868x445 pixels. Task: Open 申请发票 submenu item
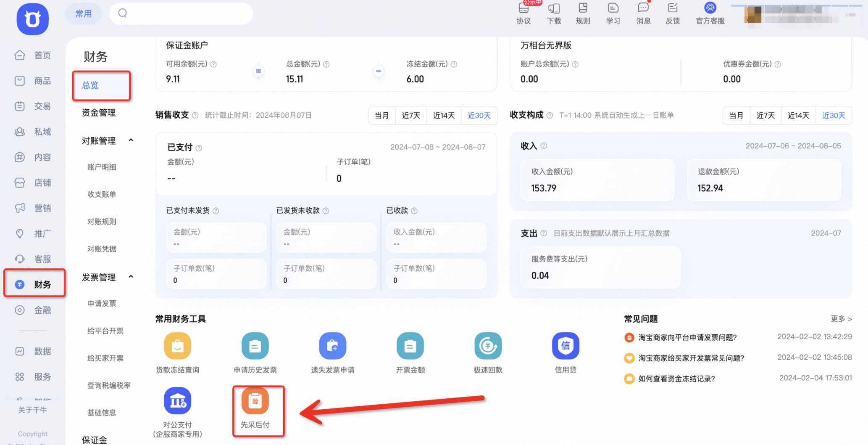coord(102,304)
